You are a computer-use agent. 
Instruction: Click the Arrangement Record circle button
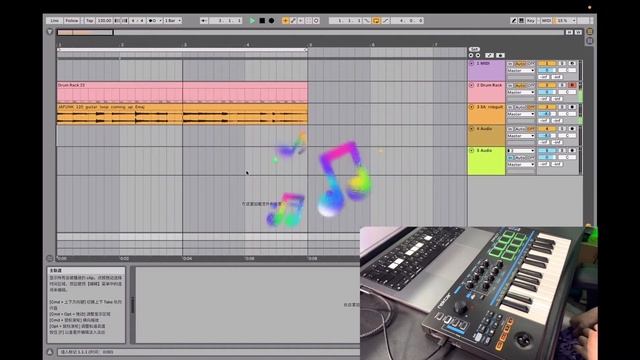[271, 20]
